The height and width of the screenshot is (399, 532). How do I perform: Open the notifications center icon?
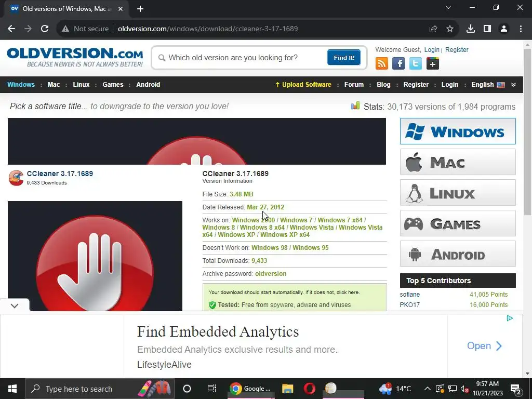pyautogui.click(x=515, y=389)
